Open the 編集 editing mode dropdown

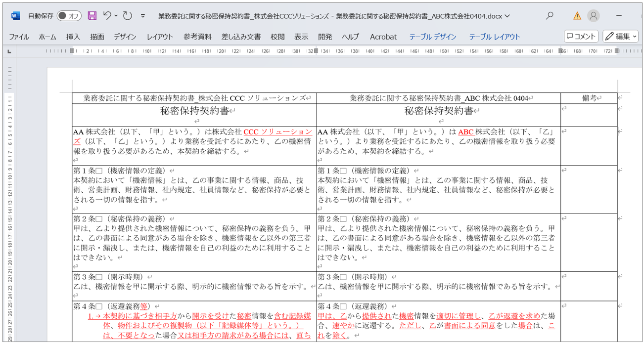pyautogui.click(x=620, y=36)
